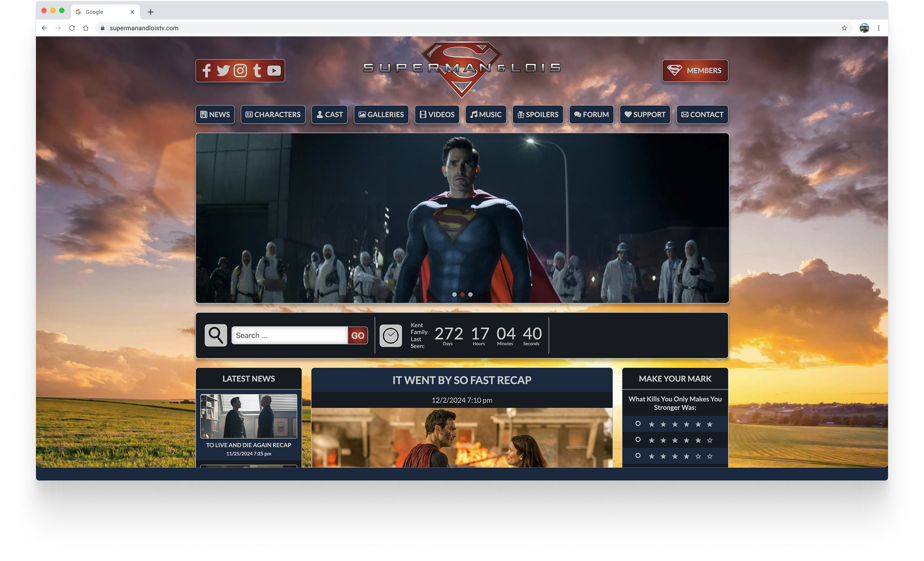Open the Twitter bird icon
This screenshot has height=561, width=924.
click(223, 71)
